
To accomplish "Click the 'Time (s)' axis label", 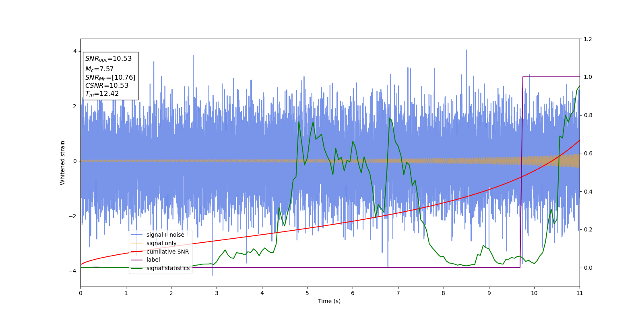I will click(x=329, y=301).
